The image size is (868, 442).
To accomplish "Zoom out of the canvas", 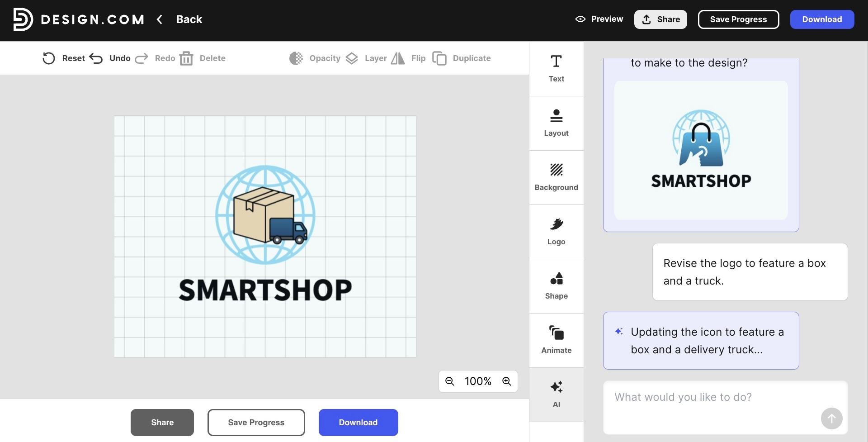I will [450, 381].
